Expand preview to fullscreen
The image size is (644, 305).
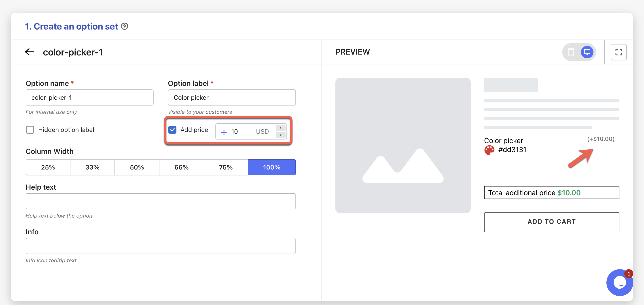coord(618,52)
